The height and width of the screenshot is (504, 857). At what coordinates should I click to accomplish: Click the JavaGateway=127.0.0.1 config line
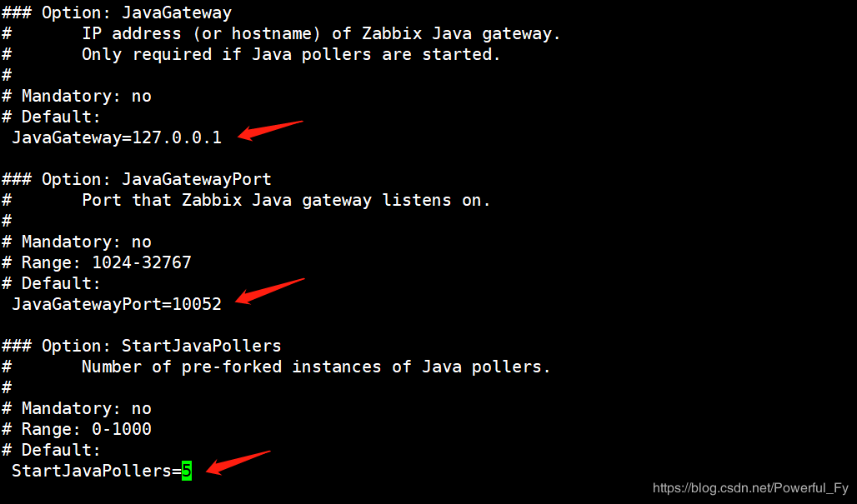[117, 137]
